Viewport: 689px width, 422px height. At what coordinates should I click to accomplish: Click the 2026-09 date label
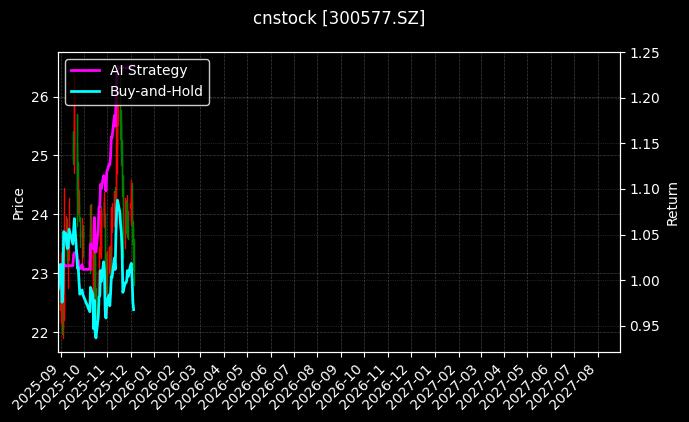coord(315,387)
